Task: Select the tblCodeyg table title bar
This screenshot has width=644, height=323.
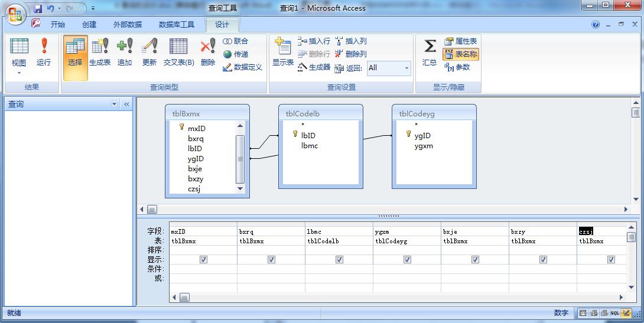Action: click(434, 113)
